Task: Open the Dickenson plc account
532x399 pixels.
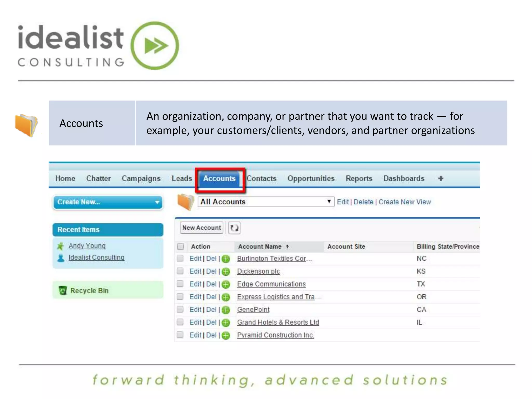Action: tap(258, 271)
